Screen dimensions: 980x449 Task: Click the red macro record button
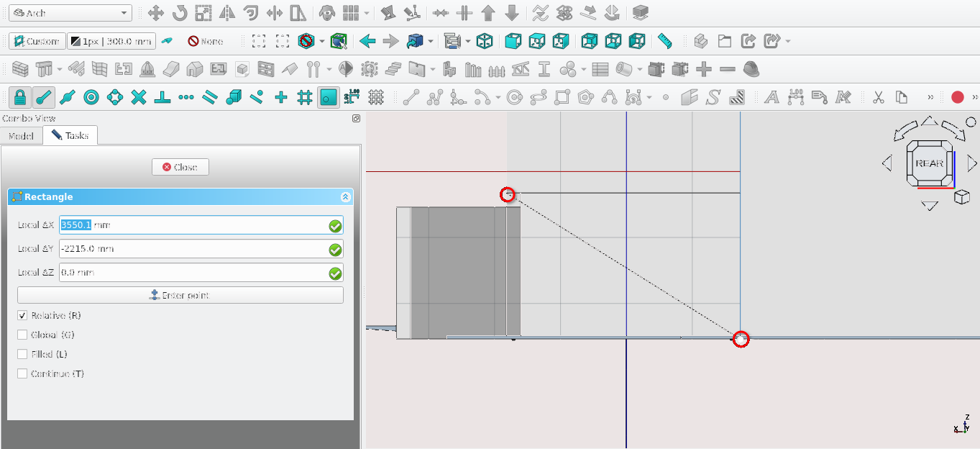(957, 97)
